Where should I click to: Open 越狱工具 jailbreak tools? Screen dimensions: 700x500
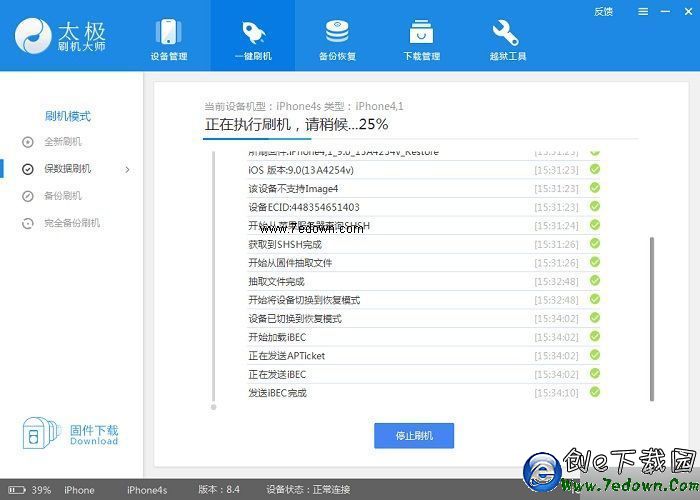pyautogui.click(x=507, y=38)
